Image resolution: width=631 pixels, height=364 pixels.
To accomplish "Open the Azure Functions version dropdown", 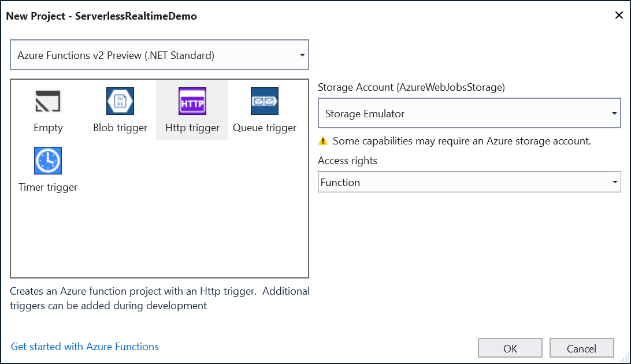I will pos(159,55).
